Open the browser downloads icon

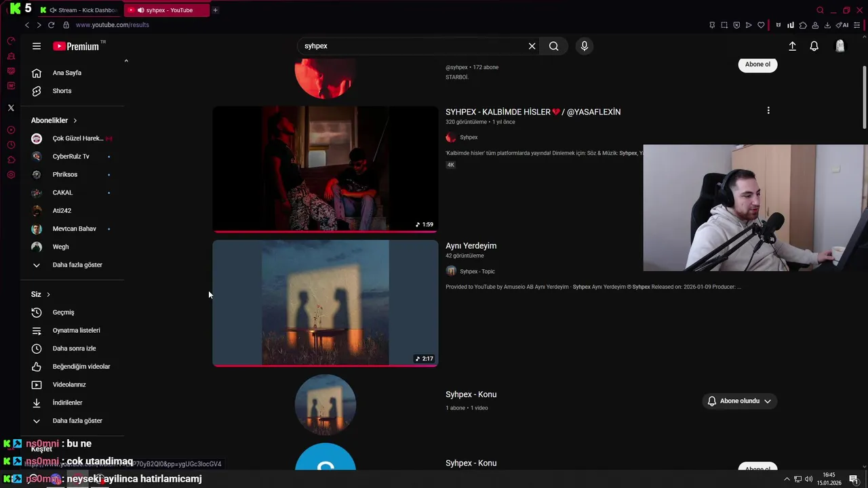[827, 25]
